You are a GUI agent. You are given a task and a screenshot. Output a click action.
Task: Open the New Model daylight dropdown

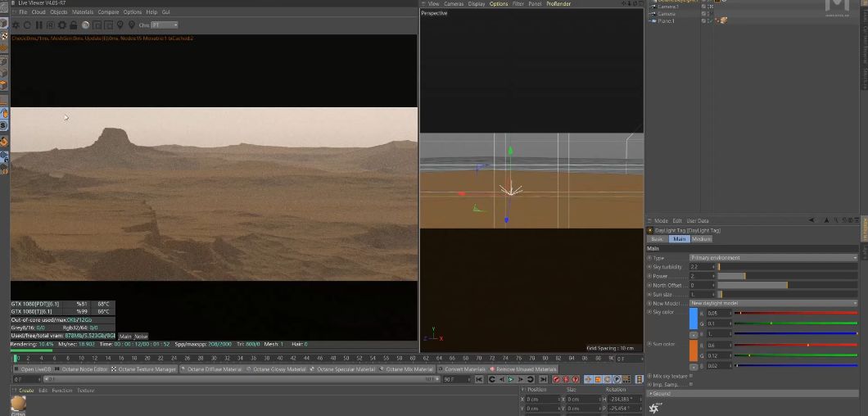[772, 303]
